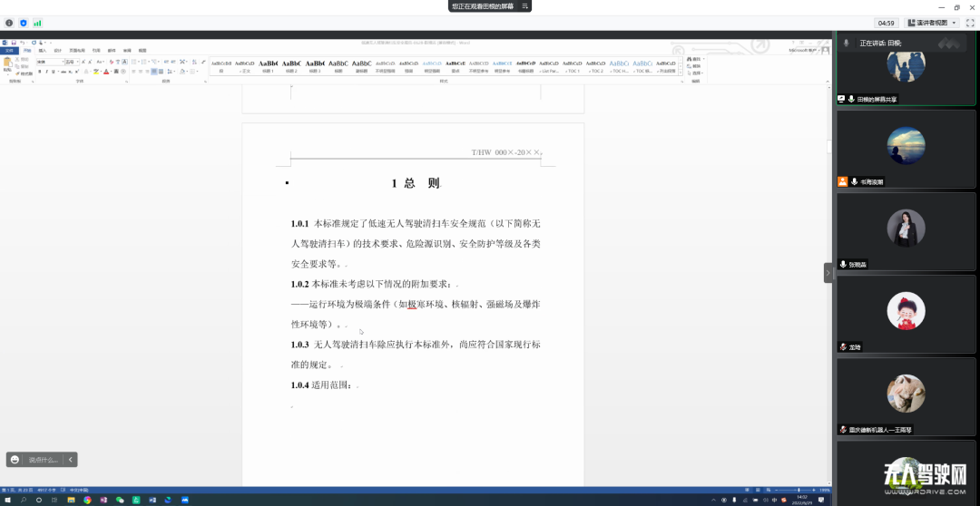Open the meeting info icon at top-left
This screenshot has width=980, height=506.
point(9,23)
